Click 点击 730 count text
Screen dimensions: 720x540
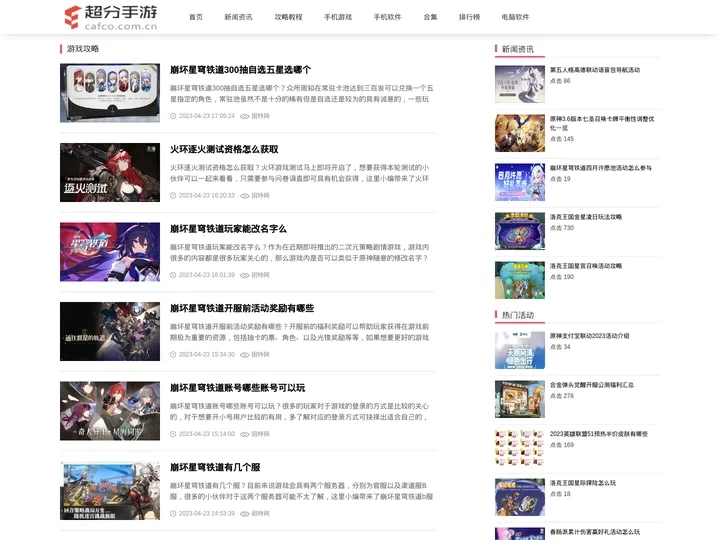[562, 228]
